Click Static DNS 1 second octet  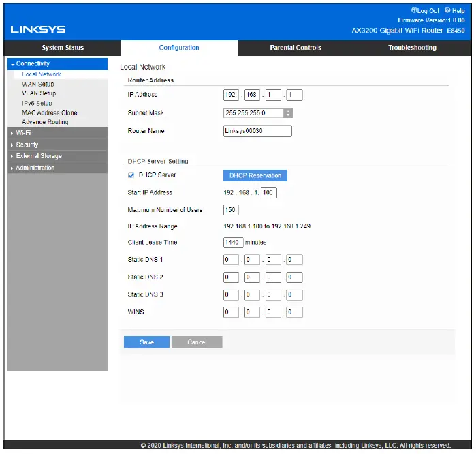(252, 260)
